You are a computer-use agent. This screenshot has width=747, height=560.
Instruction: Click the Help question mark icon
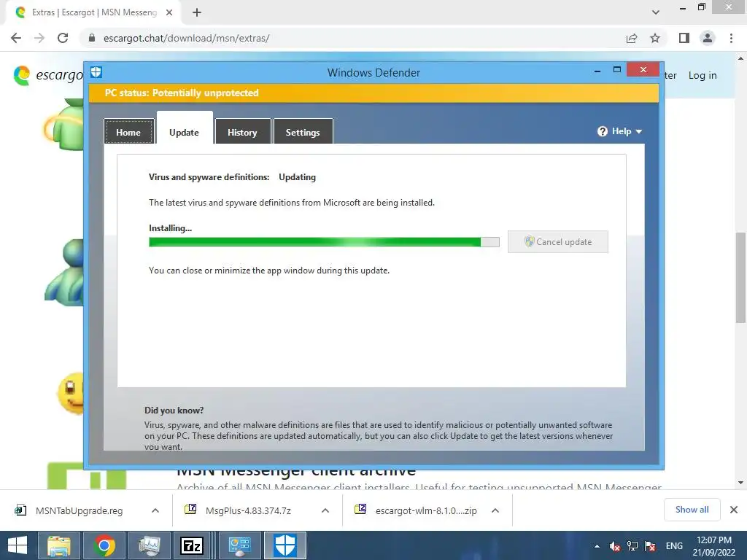(x=603, y=131)
